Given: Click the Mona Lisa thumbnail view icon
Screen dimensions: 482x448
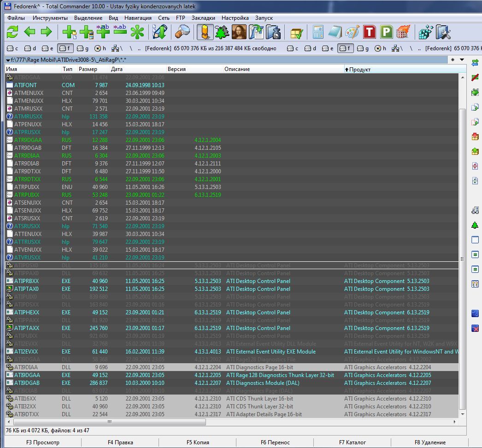Looking at the screenshot, I should (239, 32).
